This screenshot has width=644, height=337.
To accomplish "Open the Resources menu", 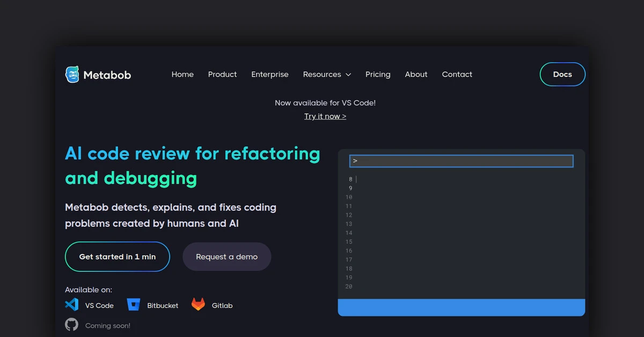I will coord(322,75).
